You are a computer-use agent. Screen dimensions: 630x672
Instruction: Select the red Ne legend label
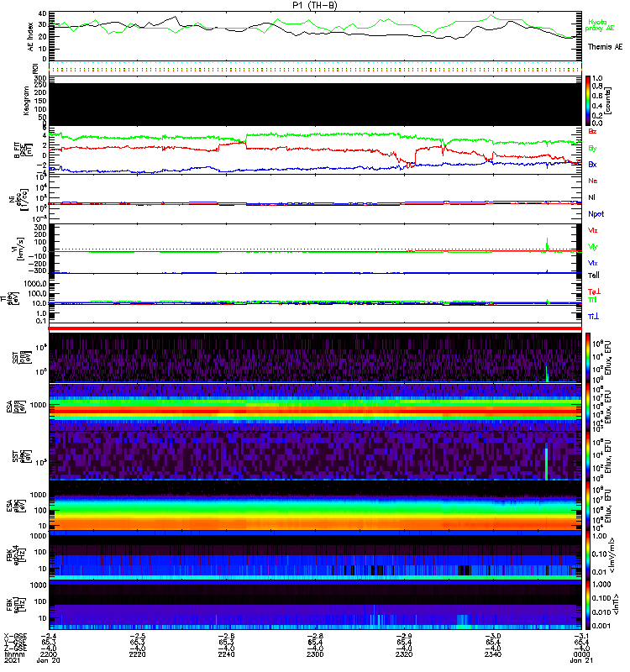tap(593, 181)
